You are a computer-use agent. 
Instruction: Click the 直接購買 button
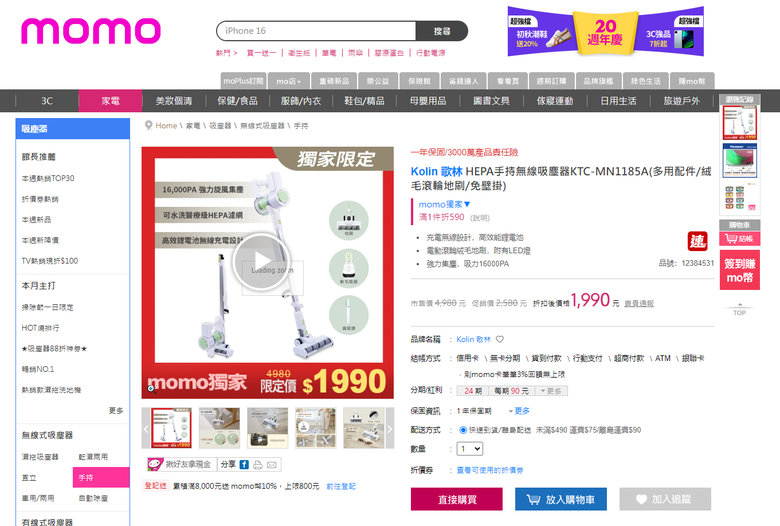tap(457, 499)
